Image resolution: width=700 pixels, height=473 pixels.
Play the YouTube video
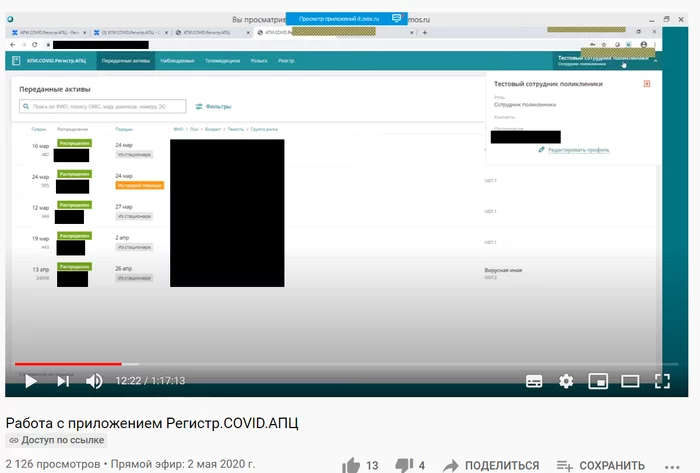pos(31,381)
